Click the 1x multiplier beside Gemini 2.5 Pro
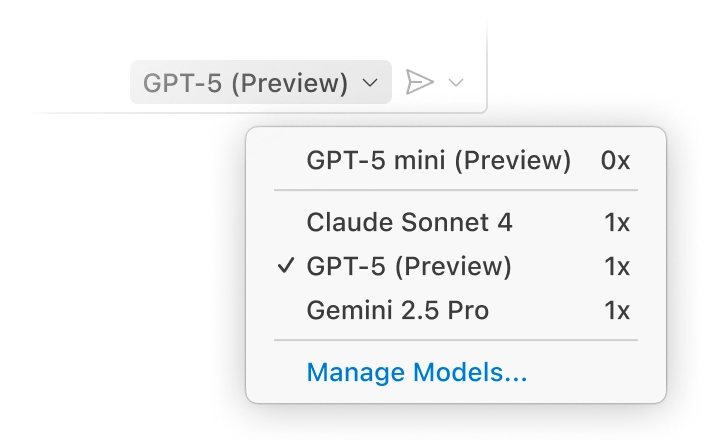 (x=617, y=310)
